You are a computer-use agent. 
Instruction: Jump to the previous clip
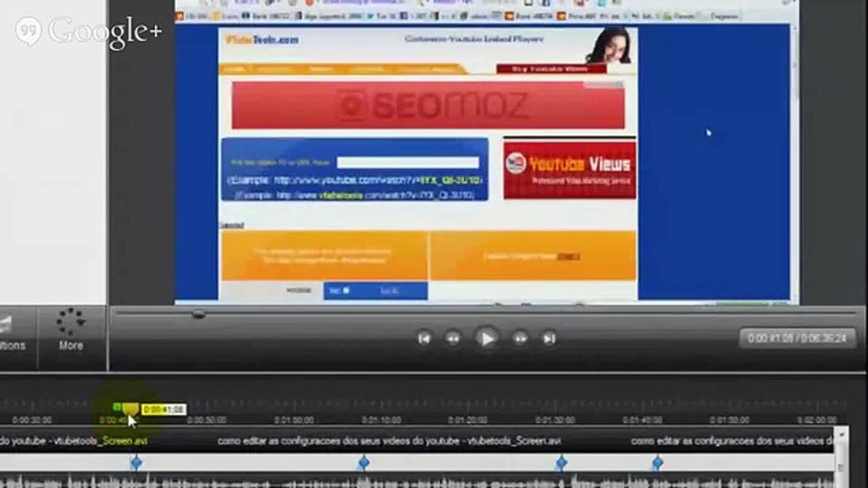pyautogui.click(x=424, y=338)
